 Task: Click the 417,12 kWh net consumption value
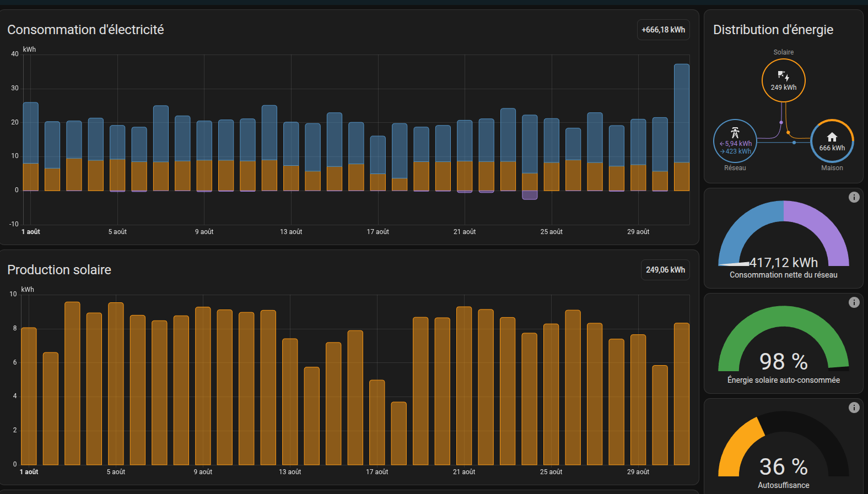click(783, 263)
